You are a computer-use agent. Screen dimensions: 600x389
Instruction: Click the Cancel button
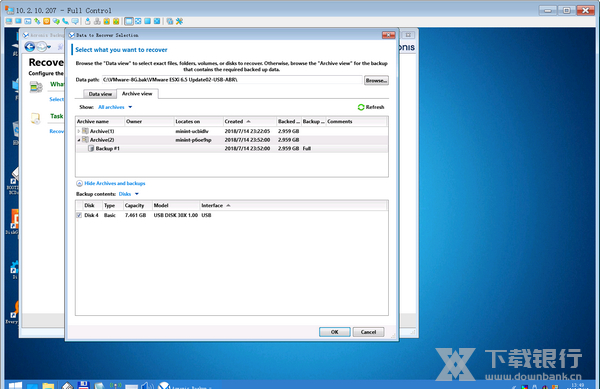368,332
